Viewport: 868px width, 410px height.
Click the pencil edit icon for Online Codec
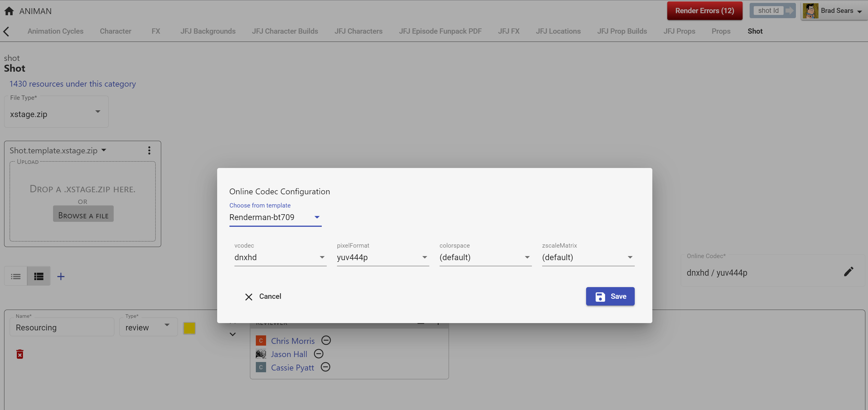848,272
